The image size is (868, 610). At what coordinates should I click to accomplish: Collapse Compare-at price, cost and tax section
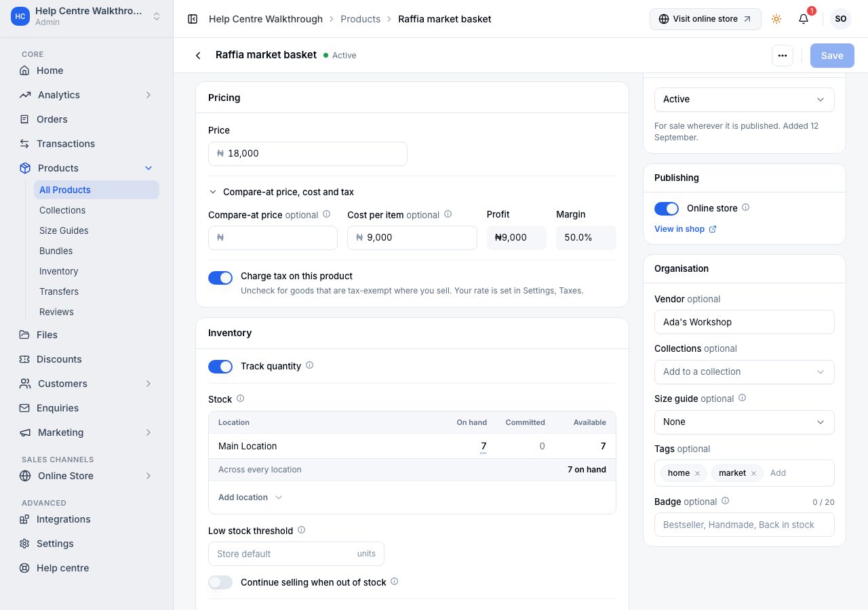coord(281,192)
